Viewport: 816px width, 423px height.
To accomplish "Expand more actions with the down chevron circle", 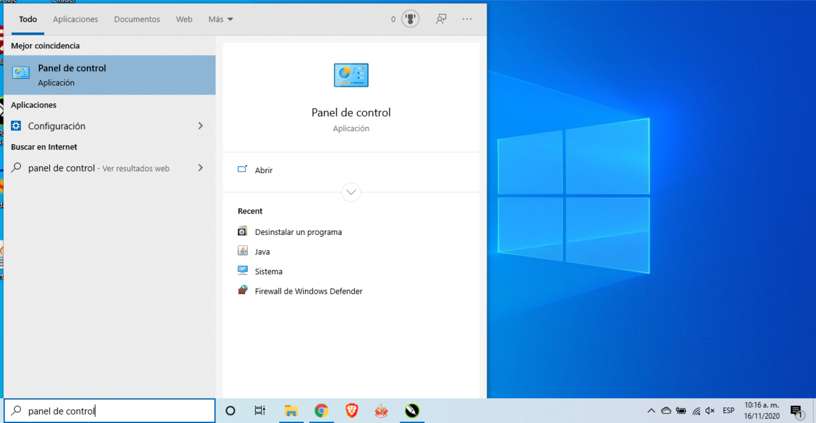I will pos(351,192).
